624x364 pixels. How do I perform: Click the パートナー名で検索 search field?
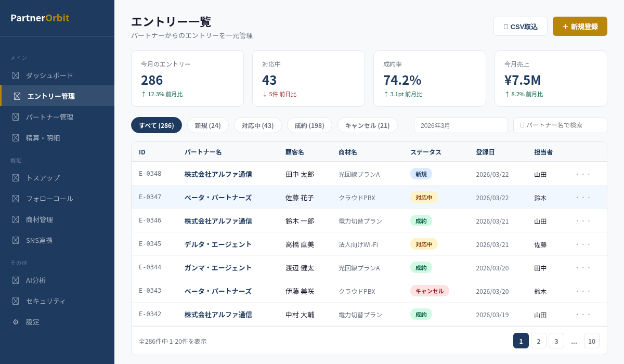[560, 125]
